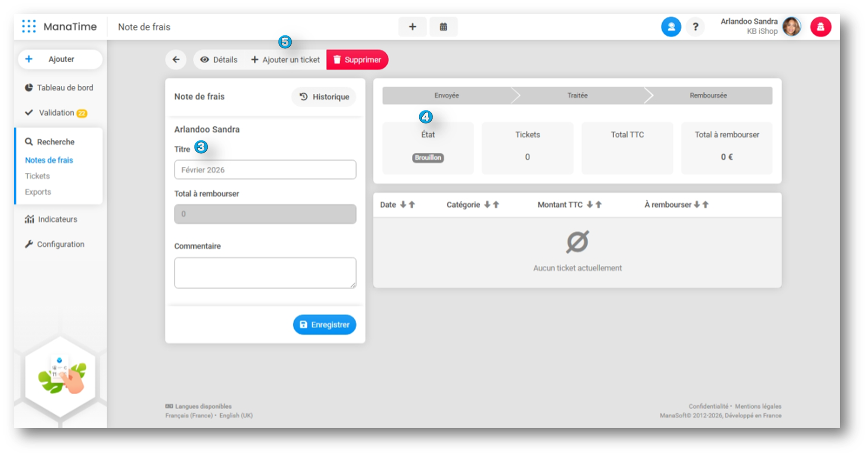This screenshot has width=868, height=456.
Task: Open the calendar icon in top bar
Action: pos(443,27)
